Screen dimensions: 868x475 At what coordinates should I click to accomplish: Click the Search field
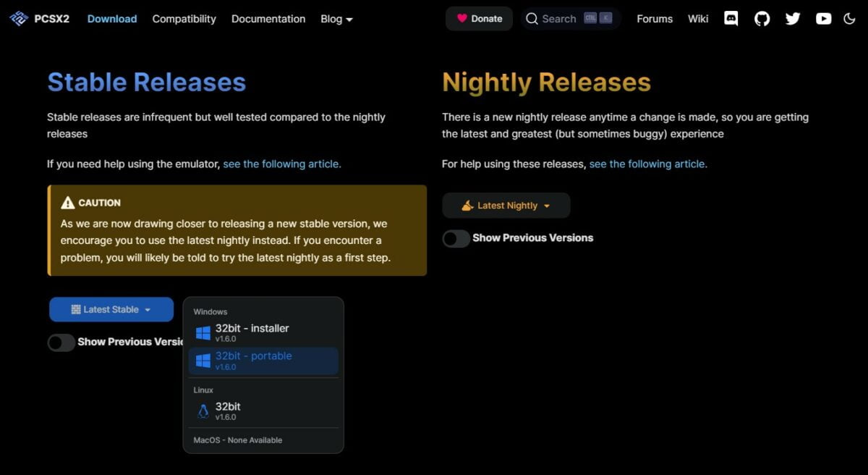pyautogui.click(x=571, y=19)
